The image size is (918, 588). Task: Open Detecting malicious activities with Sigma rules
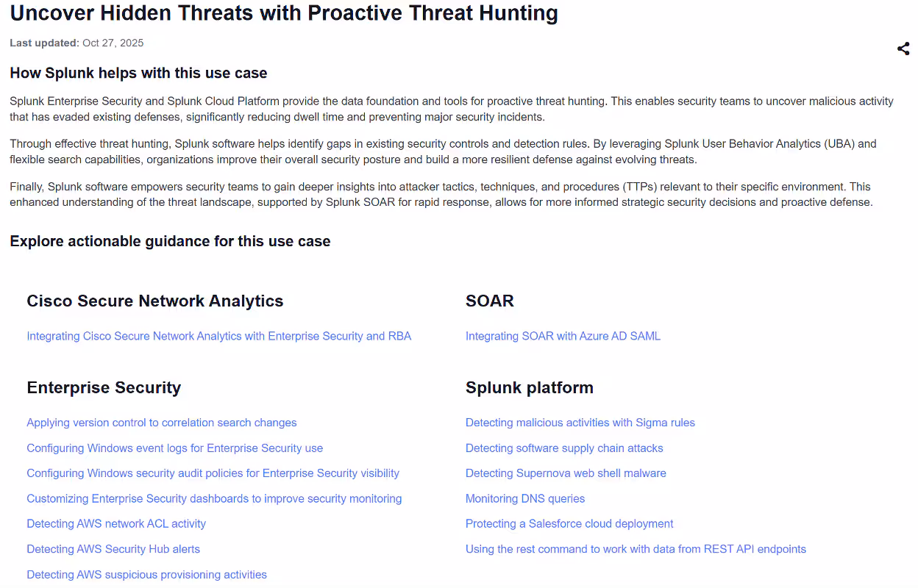click(580, 423)
